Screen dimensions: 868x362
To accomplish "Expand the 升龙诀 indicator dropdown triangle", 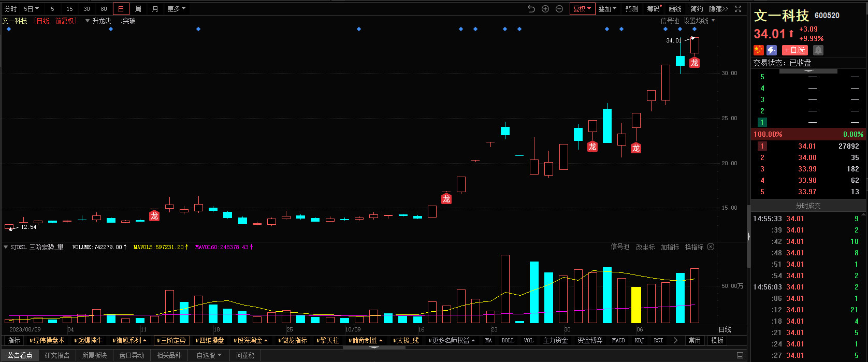I will [x=88, y=21].
